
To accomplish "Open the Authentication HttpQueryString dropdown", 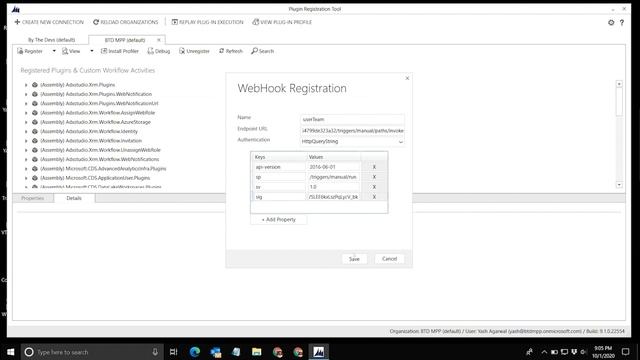I will (352, 142).
